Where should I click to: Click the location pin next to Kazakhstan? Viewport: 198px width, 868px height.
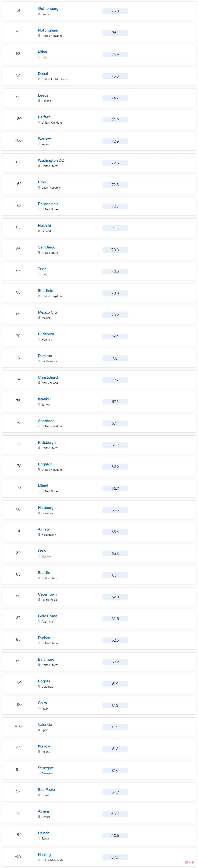pyautogui.click(x=39, y=535)
